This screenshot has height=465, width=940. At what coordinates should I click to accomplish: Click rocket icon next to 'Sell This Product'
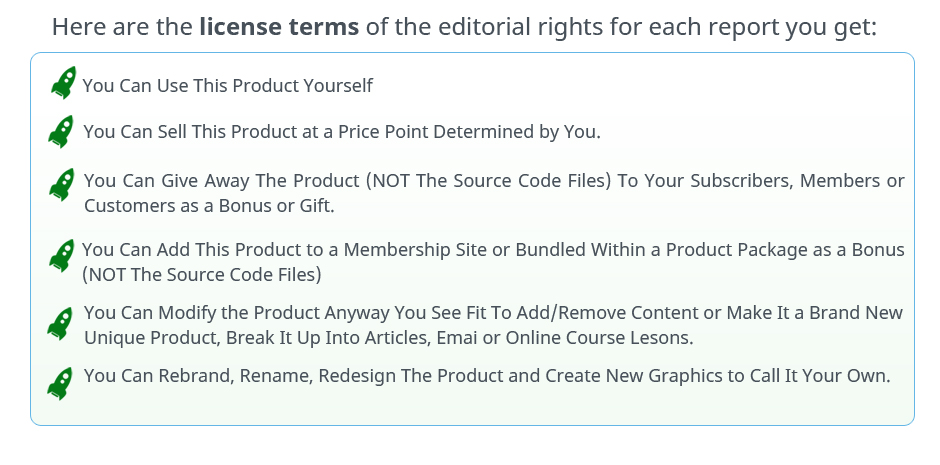pyautogui.click(x=62, y=131)
